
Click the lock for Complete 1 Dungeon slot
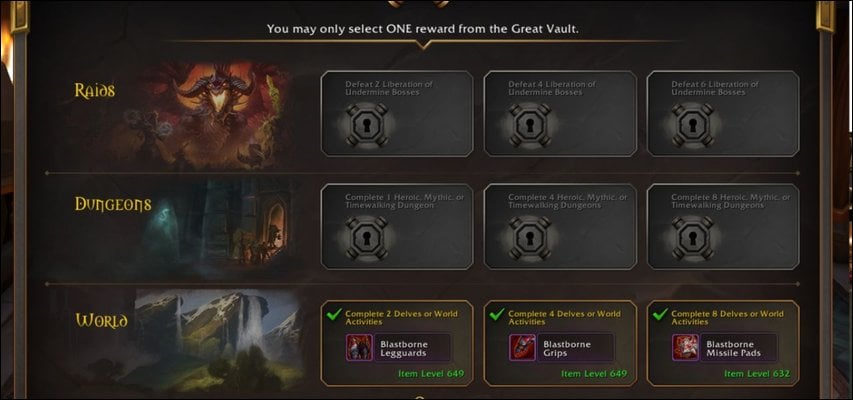pyautogui.click(x=367, y=238)
